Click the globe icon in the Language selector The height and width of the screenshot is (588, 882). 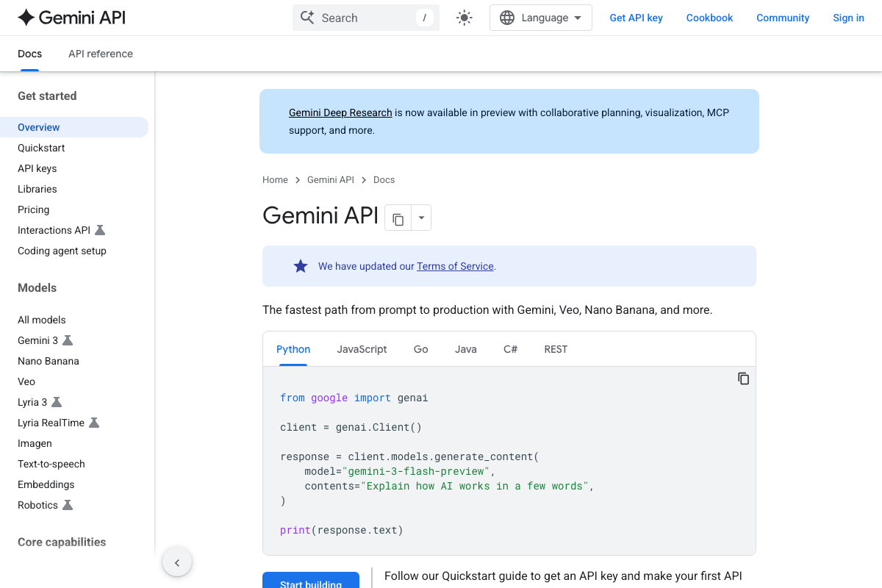click(x=506, y=17)
